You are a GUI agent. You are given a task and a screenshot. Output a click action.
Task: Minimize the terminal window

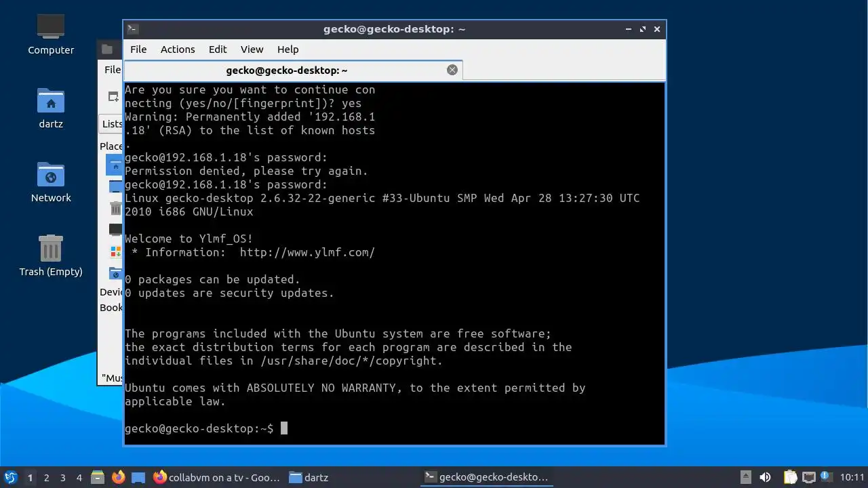(629, 29)
